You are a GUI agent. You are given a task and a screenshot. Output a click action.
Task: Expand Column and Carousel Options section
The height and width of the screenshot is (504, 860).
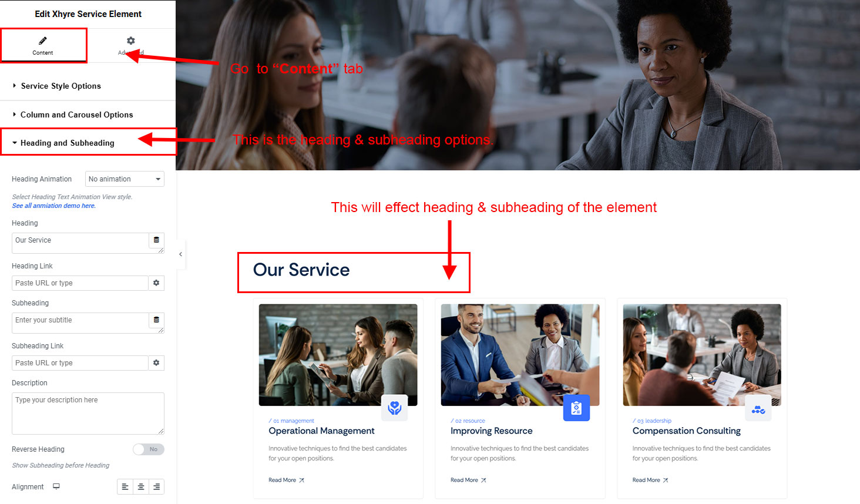click(x=88, y=115)
